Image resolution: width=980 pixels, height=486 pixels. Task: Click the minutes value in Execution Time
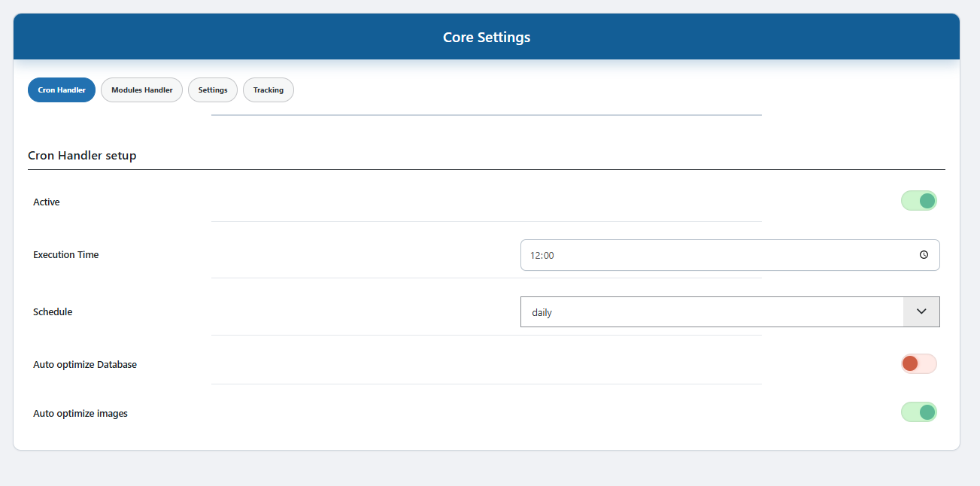(x=548, y=256)
